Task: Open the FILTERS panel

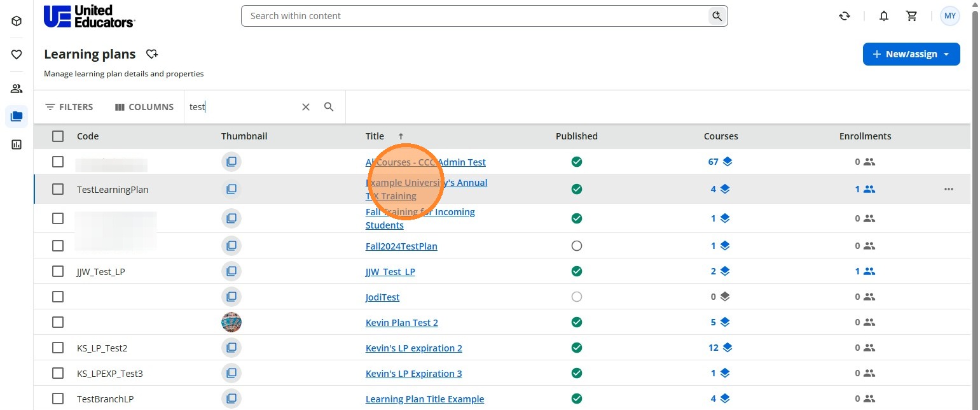Action: point(69,107)
